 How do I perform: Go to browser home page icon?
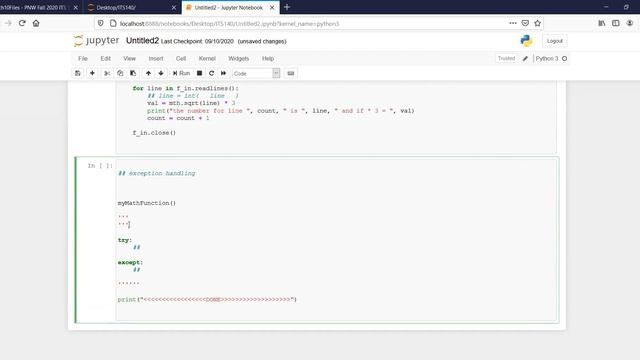36,23
